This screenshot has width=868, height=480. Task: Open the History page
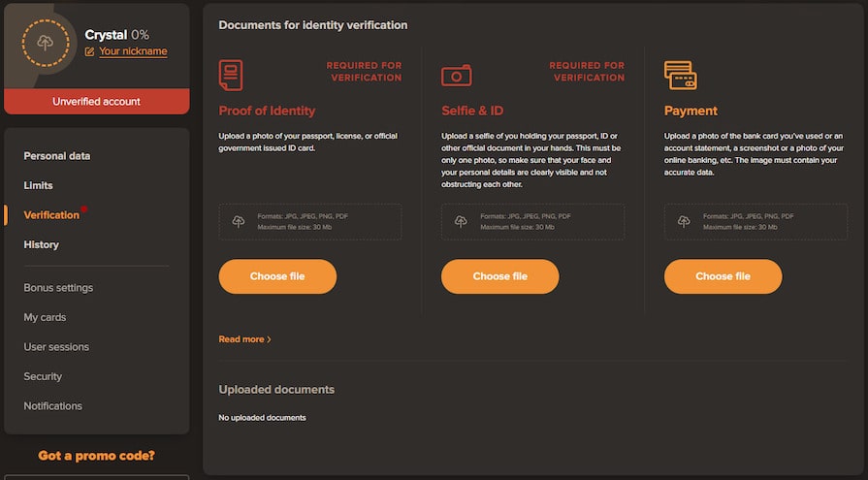click(x=42, y=245)
